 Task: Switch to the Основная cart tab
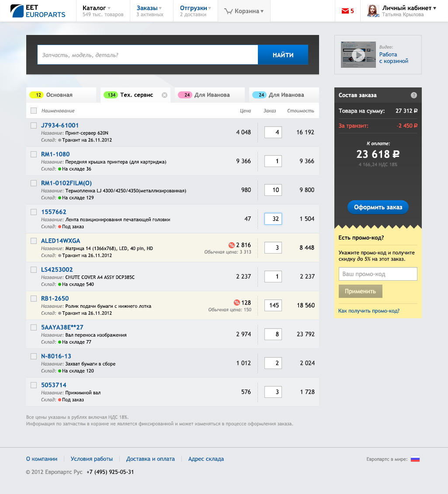point(59,95)
